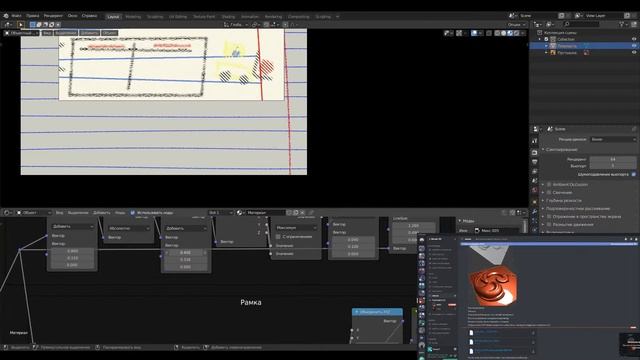Open Slot 1 dropdown in node editor
This screenshot has height=360, width=640.
pyautogui.click(x=220, y=213)
